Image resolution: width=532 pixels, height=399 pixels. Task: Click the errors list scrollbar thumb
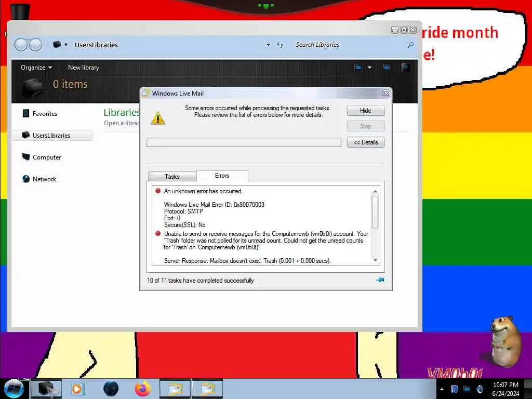click(x=375, y=212)
